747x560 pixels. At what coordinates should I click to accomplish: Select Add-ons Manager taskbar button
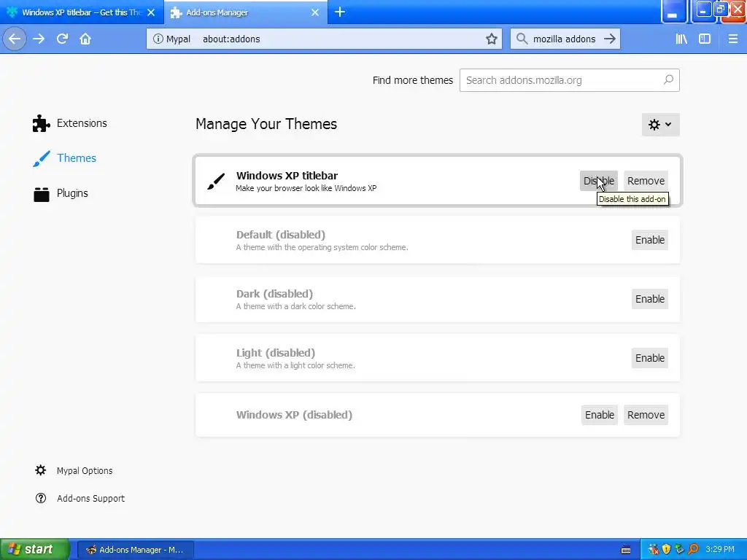[x=135, y=550]
